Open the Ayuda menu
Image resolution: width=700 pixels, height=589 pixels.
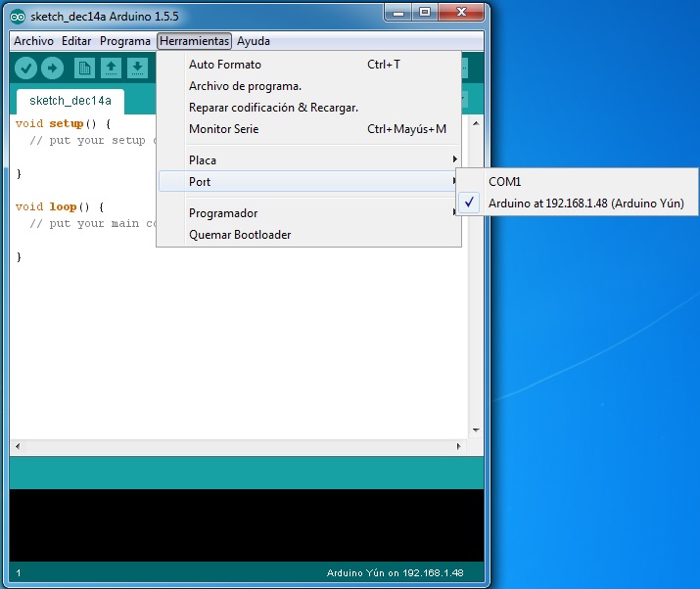(254, 41)
